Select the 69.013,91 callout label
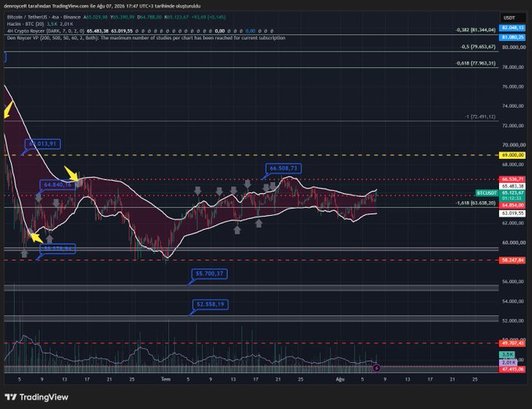Image resolution: width=532 pixels, height=409 pixels. point(43,144)
